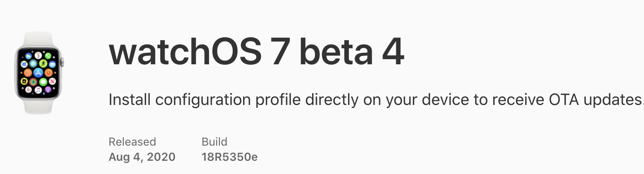Click the Activity rings icon on watch
Viewport: 644px width, 174px height.
[x=33, y=82]
